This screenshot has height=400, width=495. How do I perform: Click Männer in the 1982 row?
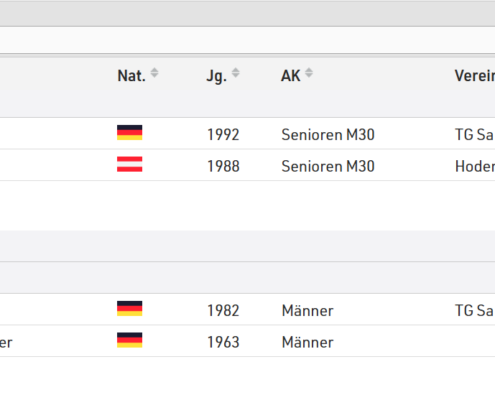click(307, 311)
